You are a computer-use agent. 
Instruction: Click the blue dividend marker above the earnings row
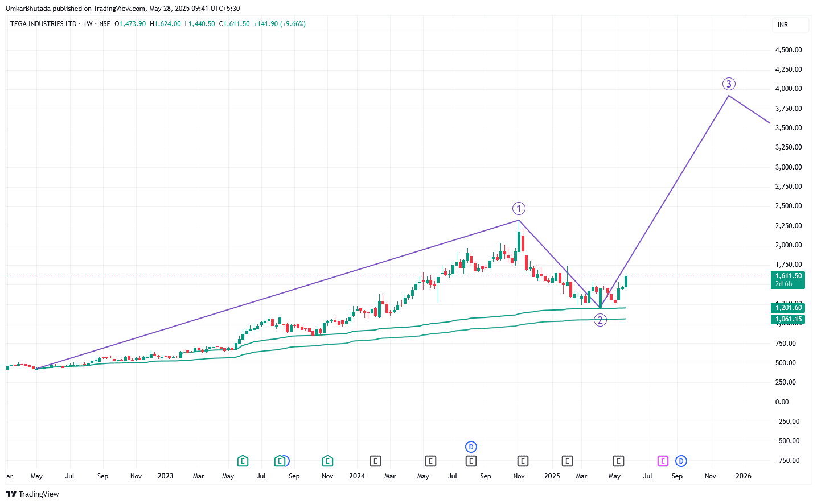pos(471,447)
